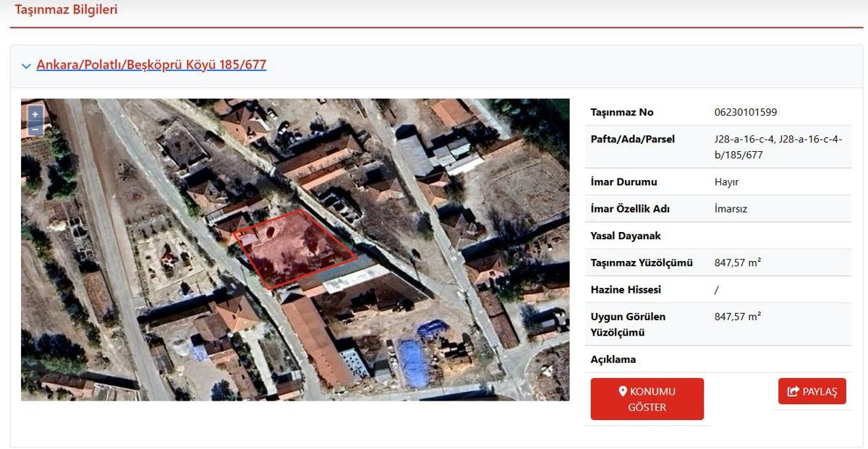Screen dimensions: 868x449
Task: Click the Uygun Görülen Yüzölçümü area value
Action: pos(737,317)
